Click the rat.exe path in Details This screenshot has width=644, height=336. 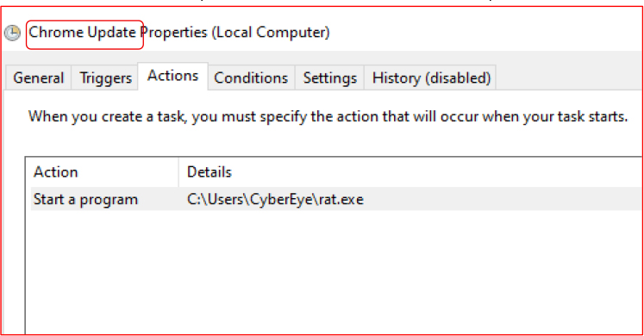[x=275, y=199]
